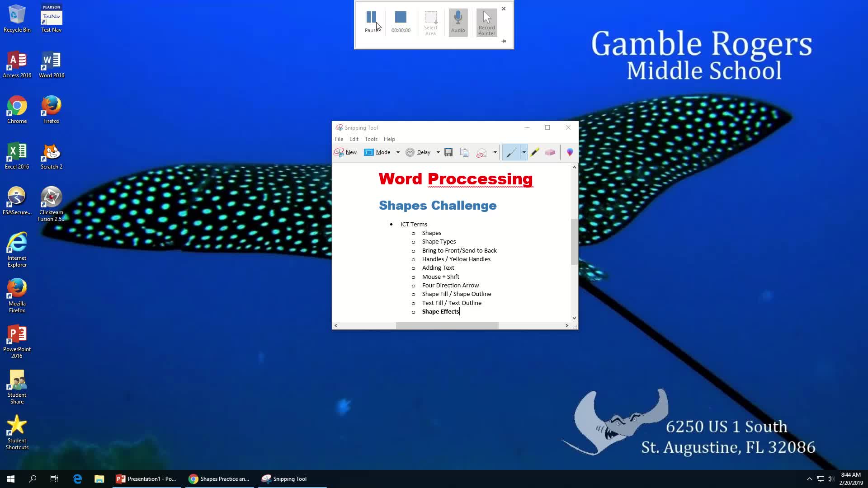
Task: Select Excel 2016 desktop shortcut
Action: pyautogui.click(x=17, y=156)
